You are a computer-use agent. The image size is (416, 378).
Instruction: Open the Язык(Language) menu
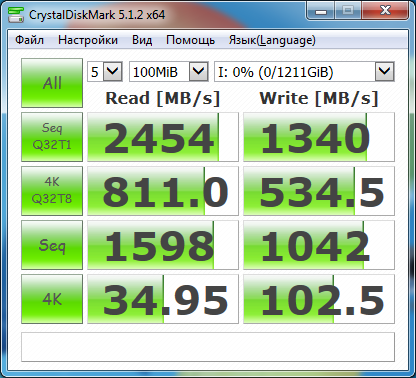272,40
